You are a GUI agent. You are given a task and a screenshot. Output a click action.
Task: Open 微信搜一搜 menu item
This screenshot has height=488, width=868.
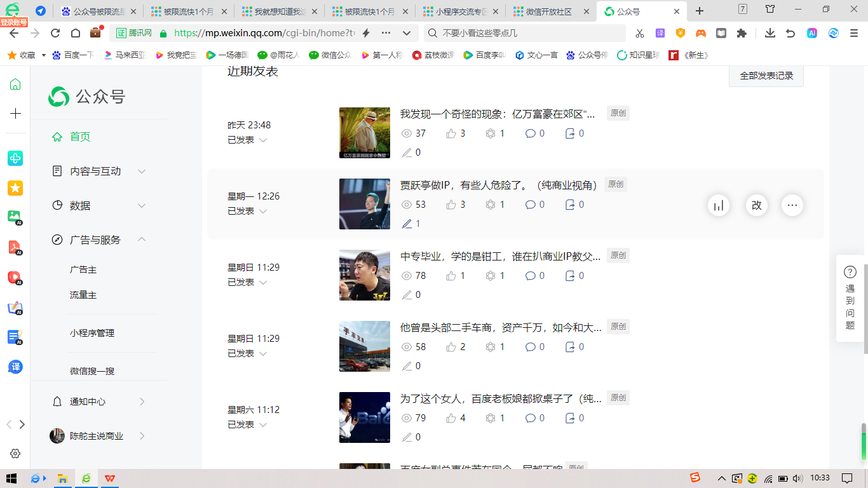coord(92,371)
